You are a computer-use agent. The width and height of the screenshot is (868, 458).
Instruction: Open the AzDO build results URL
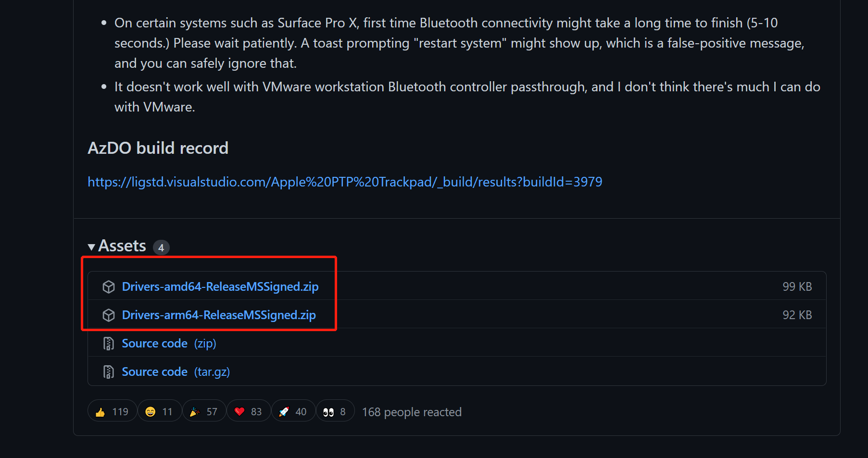pos(345,182)
